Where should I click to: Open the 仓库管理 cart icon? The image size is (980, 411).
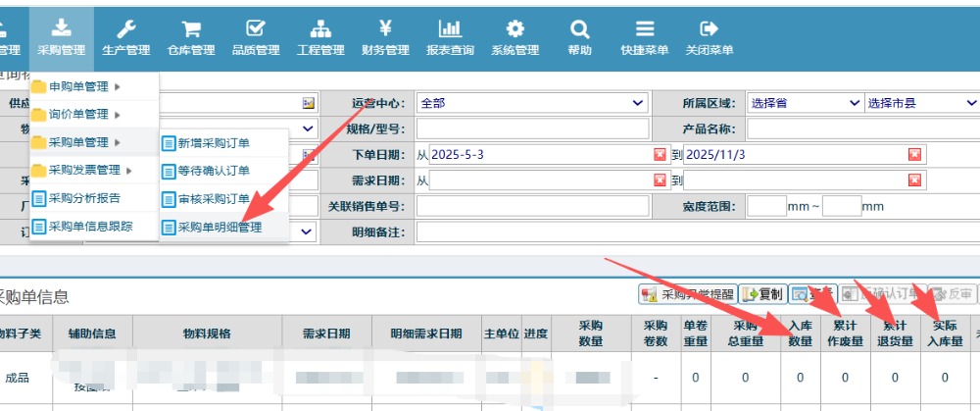pyautogui.click(x=191, y=29)
